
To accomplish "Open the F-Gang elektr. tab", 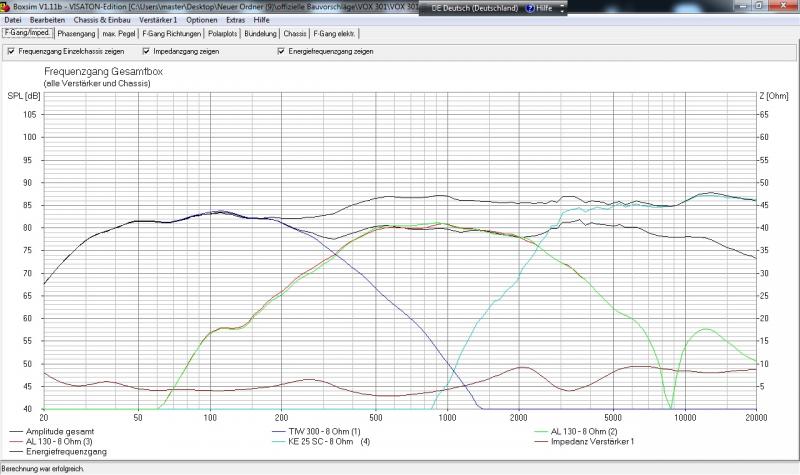I will [335, 33].
